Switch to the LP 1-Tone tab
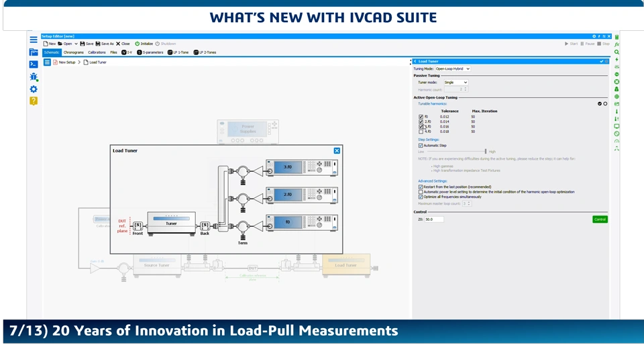 click(x=178, y=52)
